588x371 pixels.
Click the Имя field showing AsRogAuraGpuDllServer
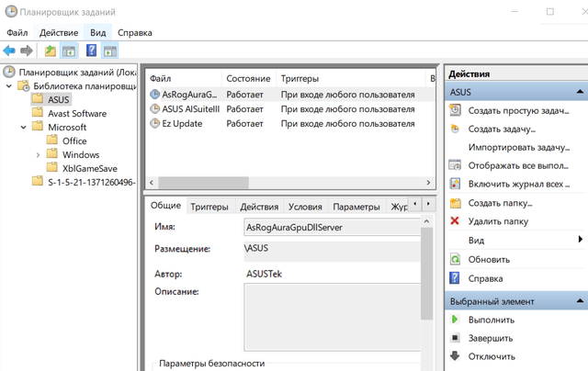(x=333, y=227)
